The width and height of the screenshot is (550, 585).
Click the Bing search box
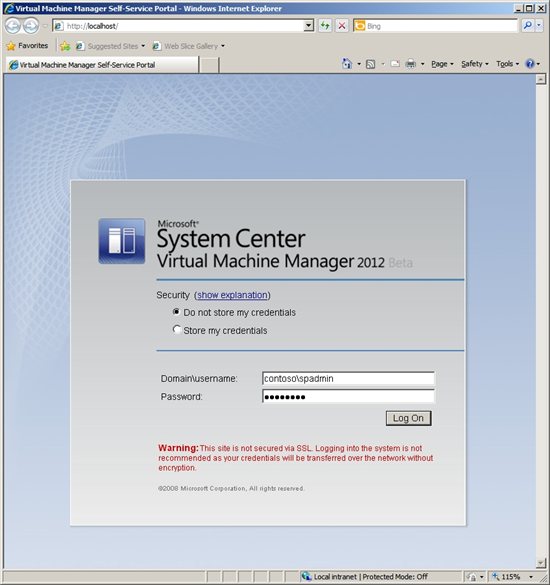pyautogui.click(x=441, y=26)
